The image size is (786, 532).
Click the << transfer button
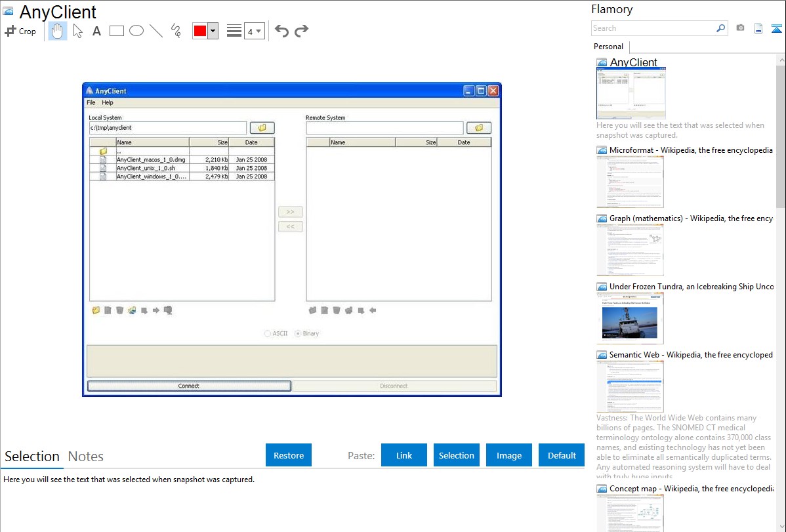click(290, 226)
